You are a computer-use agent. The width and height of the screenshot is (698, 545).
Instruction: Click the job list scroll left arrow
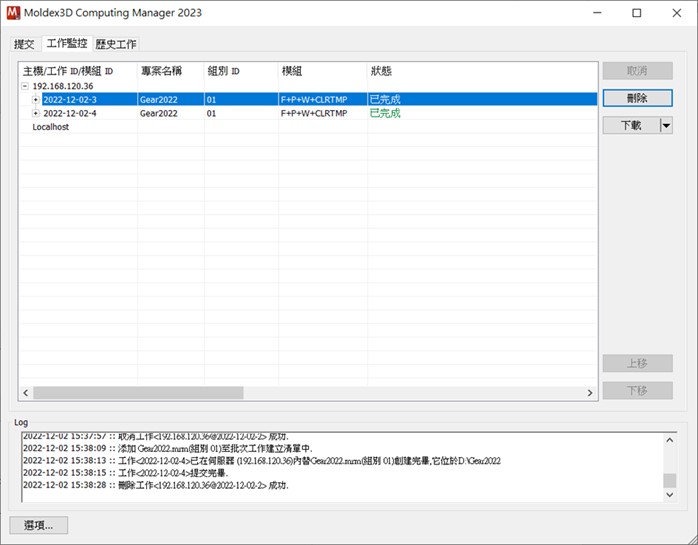point(25,393)
